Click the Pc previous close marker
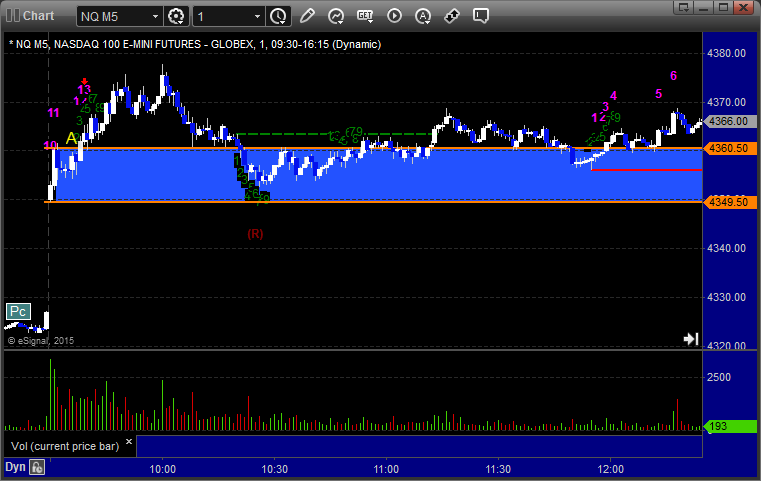This screenshot has height=481, width=761. (x=18, y=311)
